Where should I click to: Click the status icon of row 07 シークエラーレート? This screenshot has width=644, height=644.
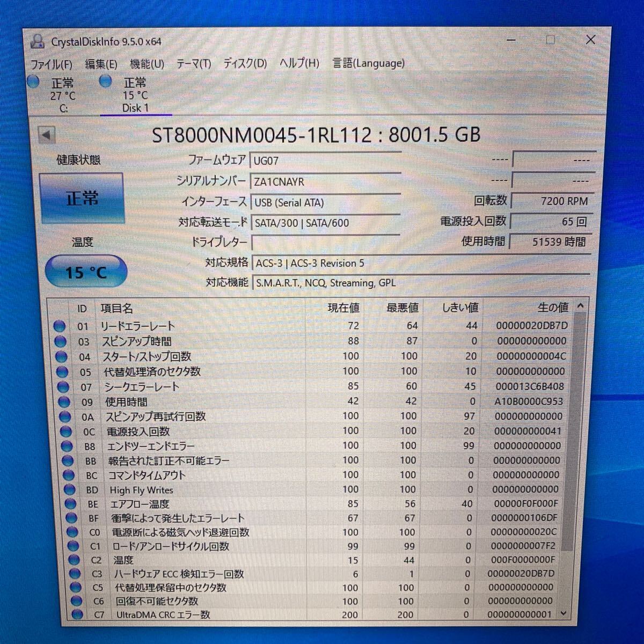pos(63,386)
